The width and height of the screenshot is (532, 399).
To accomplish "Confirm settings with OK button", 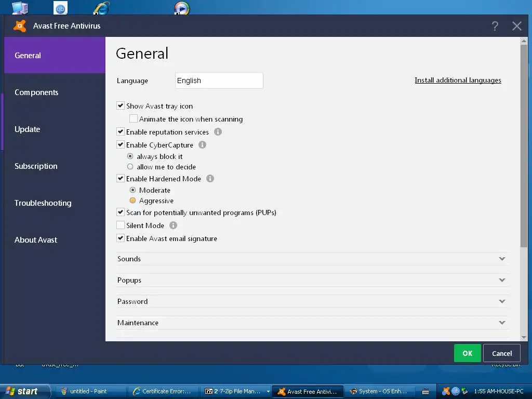I will [467, 353].
